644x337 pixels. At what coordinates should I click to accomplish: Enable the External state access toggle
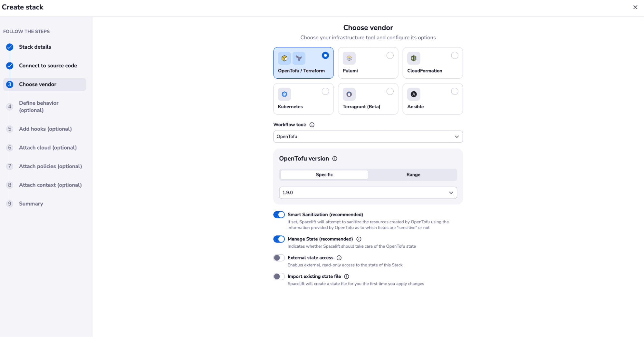click(279, 258)
